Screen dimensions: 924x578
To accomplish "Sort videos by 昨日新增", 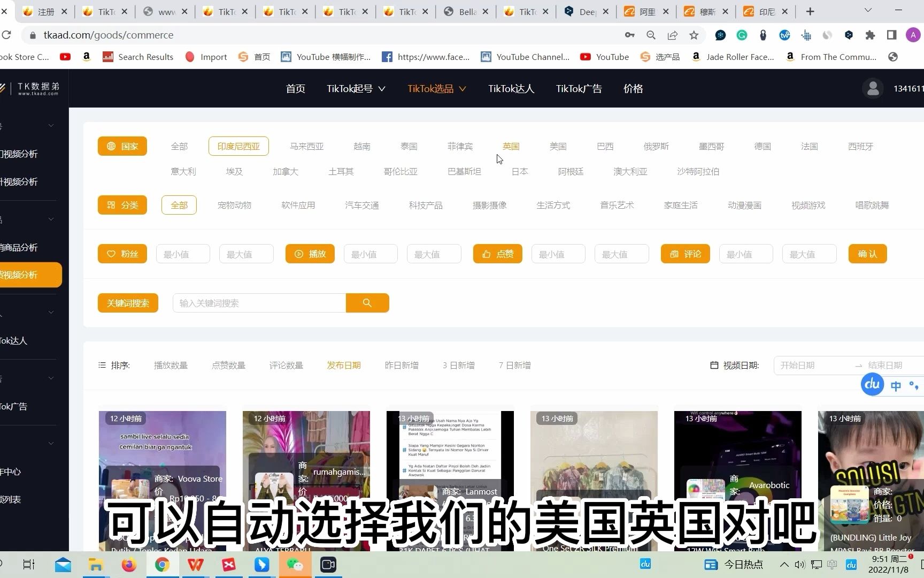I will click(x=402, y=365).
